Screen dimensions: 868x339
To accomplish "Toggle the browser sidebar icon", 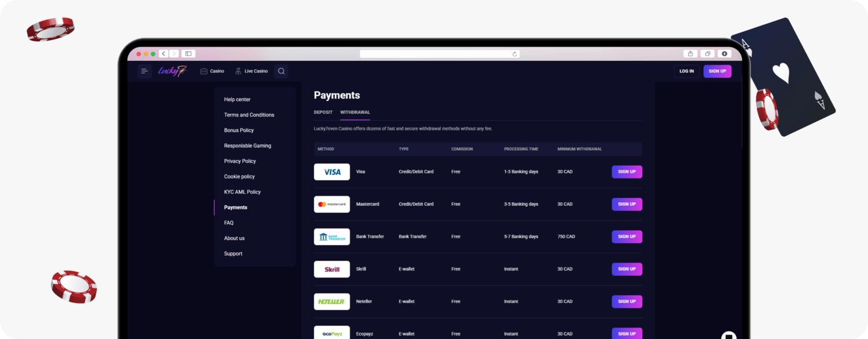I will coord(188,54).
